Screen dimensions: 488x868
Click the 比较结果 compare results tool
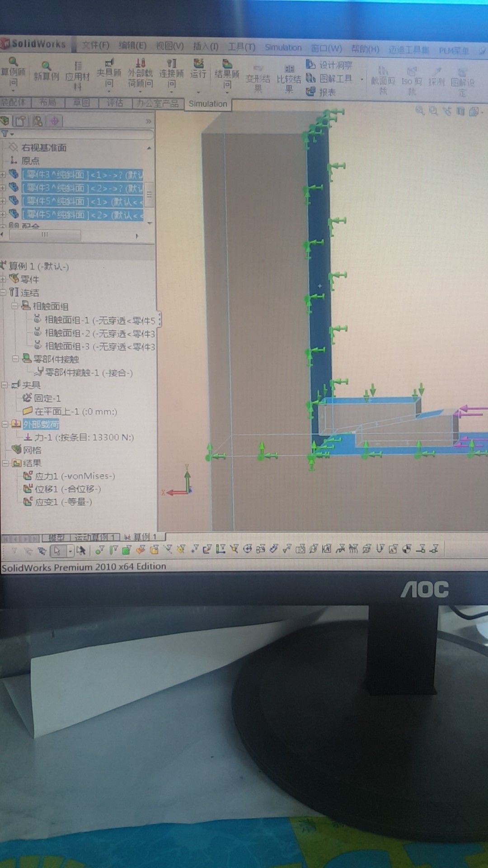tap(289, 79)
